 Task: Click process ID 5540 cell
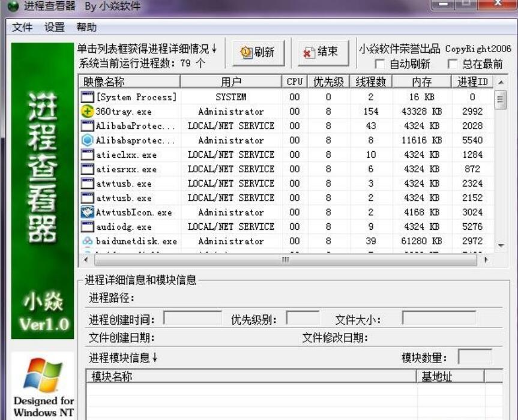[472, 140]
